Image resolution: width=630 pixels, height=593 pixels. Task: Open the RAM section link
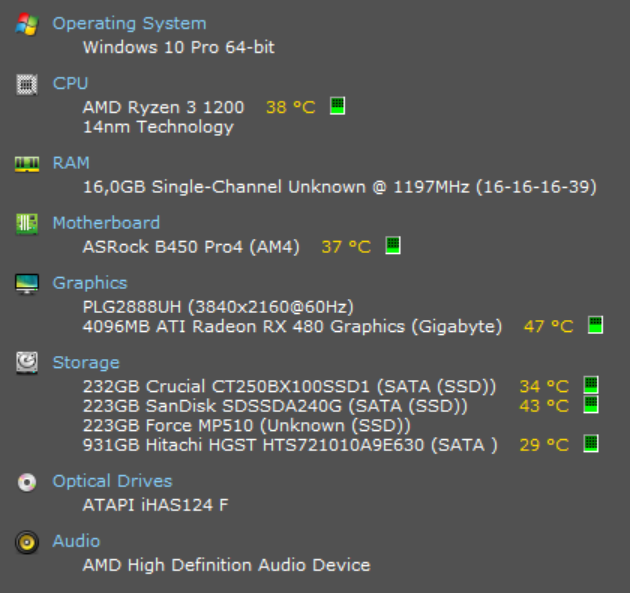point(71,163)
